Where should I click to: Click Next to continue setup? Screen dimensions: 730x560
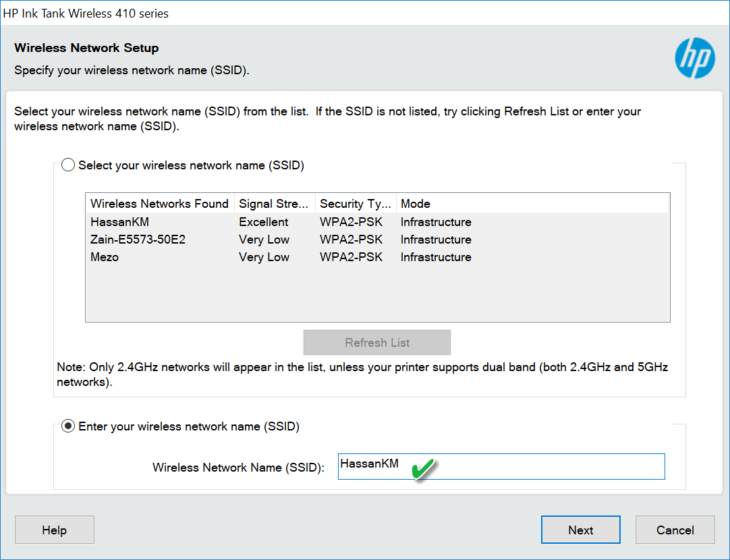click(x=580, y=530)
